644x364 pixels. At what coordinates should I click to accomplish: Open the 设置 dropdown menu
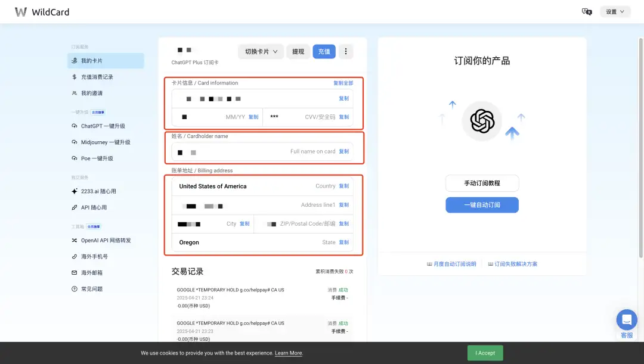tap(615, 11)
